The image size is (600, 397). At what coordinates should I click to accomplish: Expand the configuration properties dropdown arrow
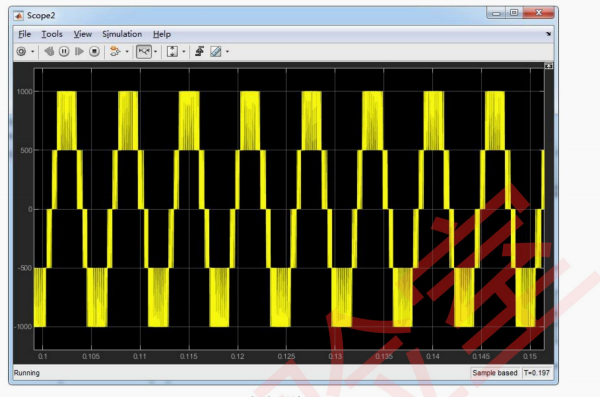pyautogui.click(x=33, y=51)
